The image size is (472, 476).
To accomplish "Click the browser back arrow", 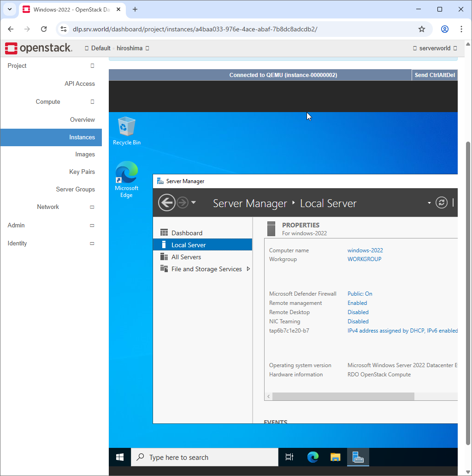I will (11, 29).
